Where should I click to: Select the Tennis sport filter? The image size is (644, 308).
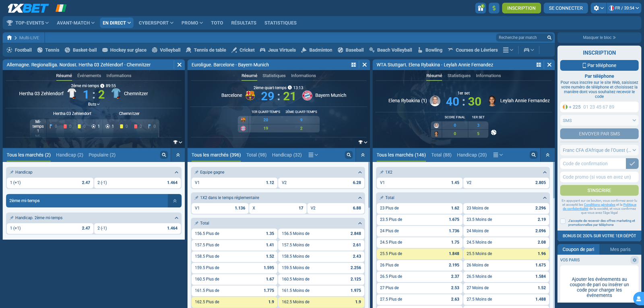point(48,50)
